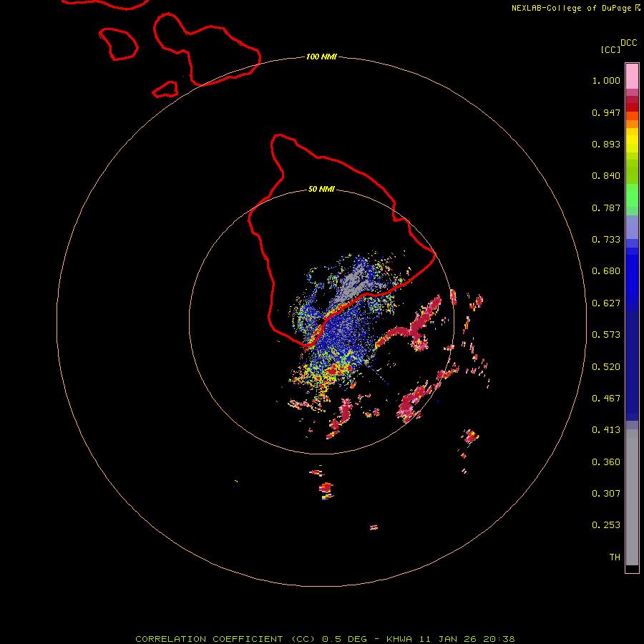The image size is (644, 644).
Task: Click the 0.893 scale value
Action: (606, 144)
